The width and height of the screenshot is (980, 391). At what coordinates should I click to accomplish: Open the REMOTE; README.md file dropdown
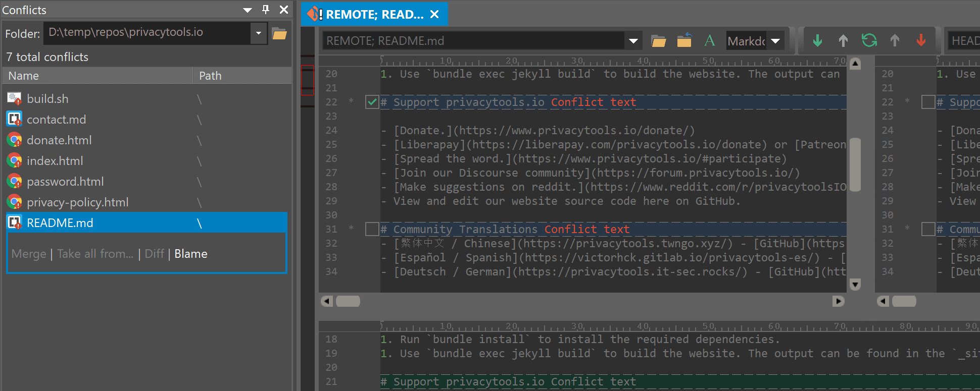pyautogui.click(x=633, y=41)
